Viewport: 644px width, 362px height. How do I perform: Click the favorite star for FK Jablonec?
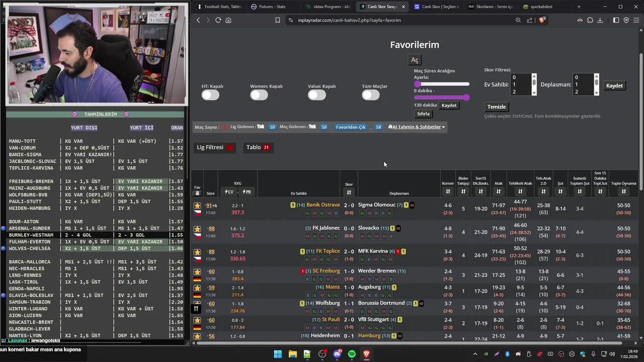197,229
